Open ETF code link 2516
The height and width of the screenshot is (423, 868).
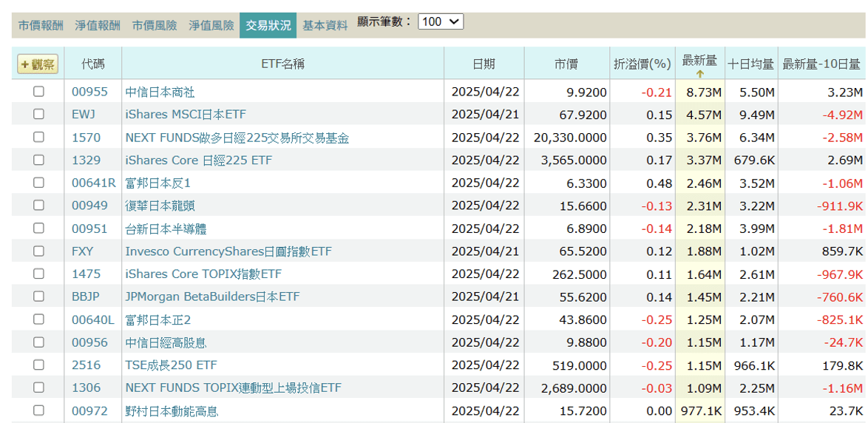pos(86,365)
